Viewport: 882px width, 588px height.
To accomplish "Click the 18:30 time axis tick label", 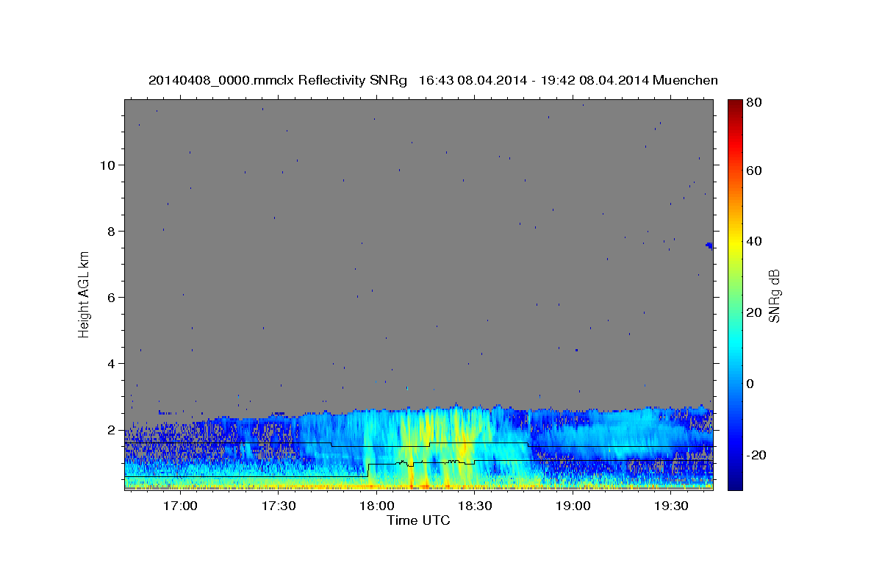I will [475, 506].
